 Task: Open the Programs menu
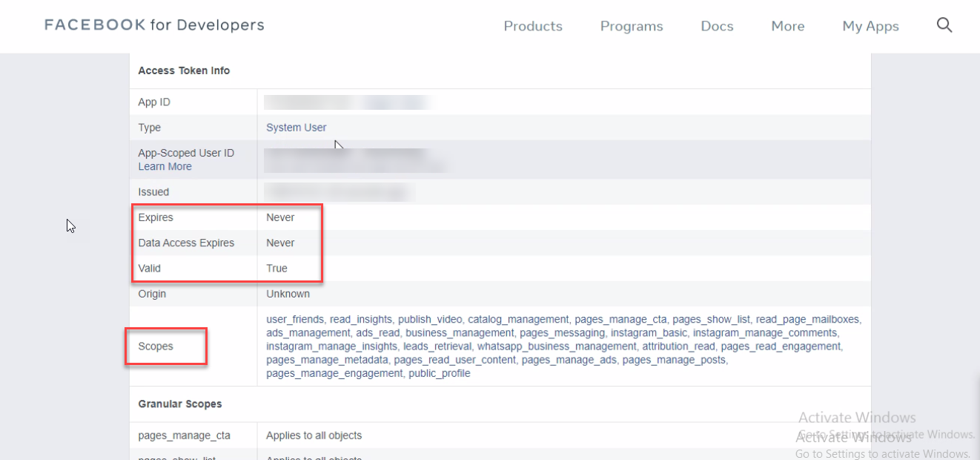pyautogui.click(x=632, y=26)
